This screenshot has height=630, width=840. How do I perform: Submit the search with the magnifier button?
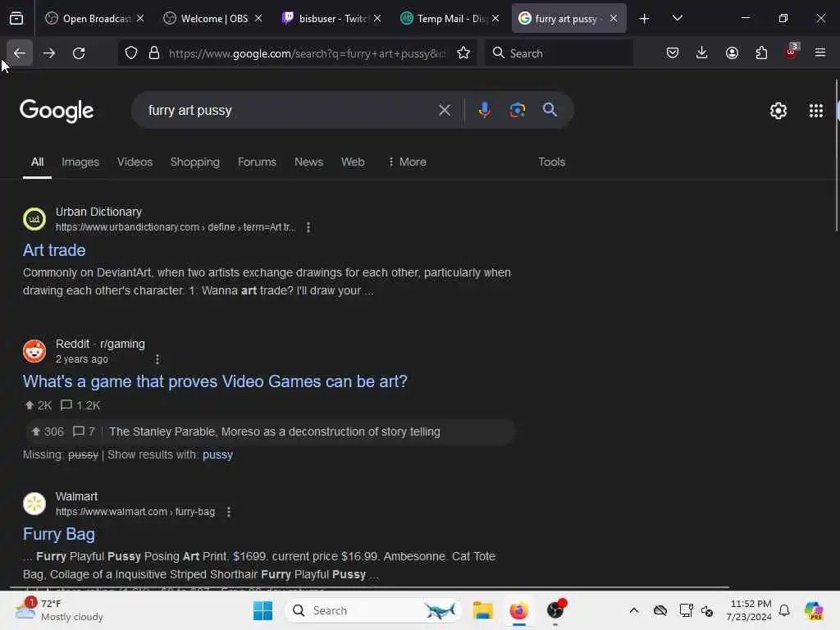550,111
